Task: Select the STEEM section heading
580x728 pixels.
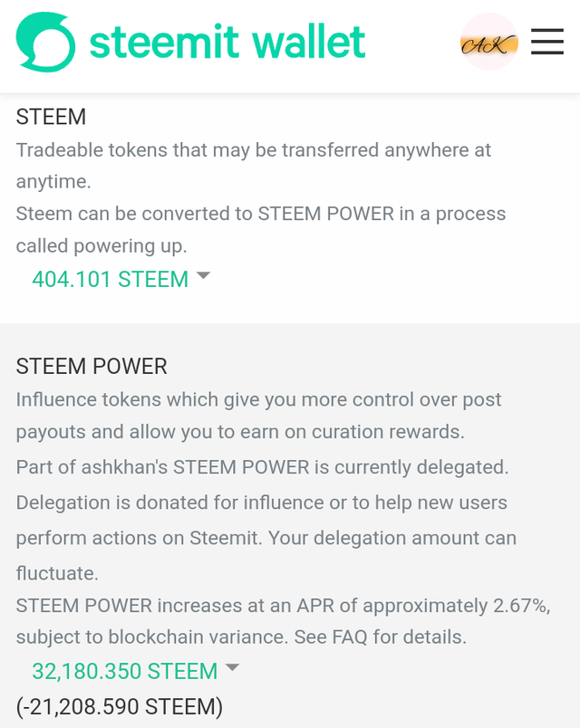Action: (51, 117)
